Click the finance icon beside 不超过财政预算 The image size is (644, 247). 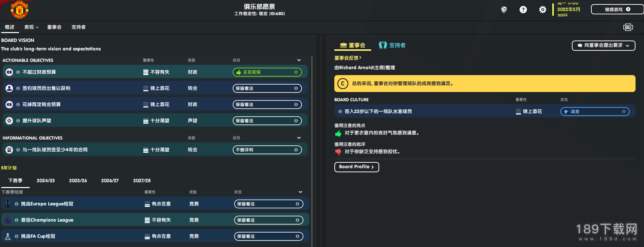coord(9,72)
